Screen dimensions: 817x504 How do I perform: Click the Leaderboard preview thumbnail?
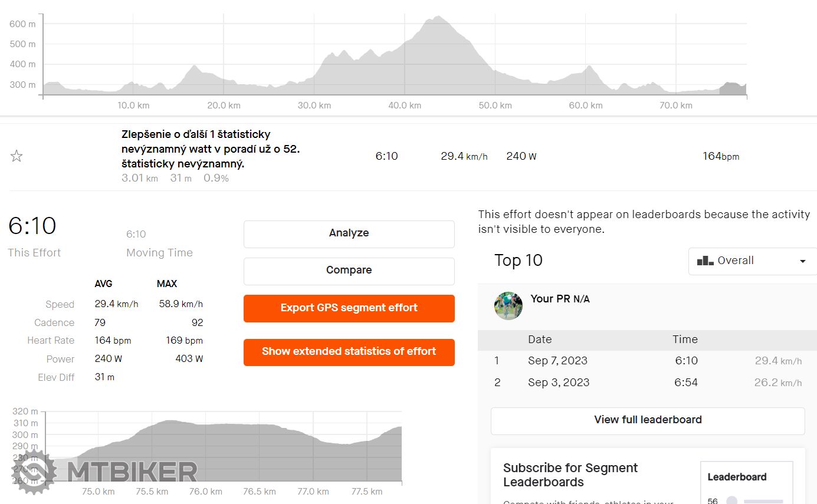point(746,483)
